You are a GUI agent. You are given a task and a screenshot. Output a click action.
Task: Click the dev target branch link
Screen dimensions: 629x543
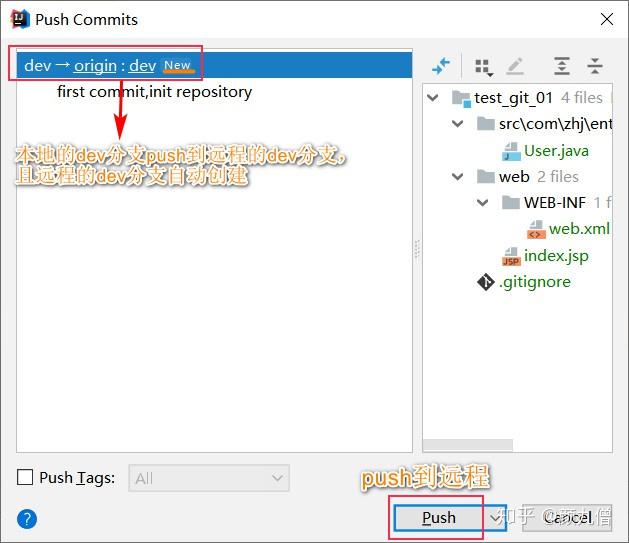click(142, 65)
